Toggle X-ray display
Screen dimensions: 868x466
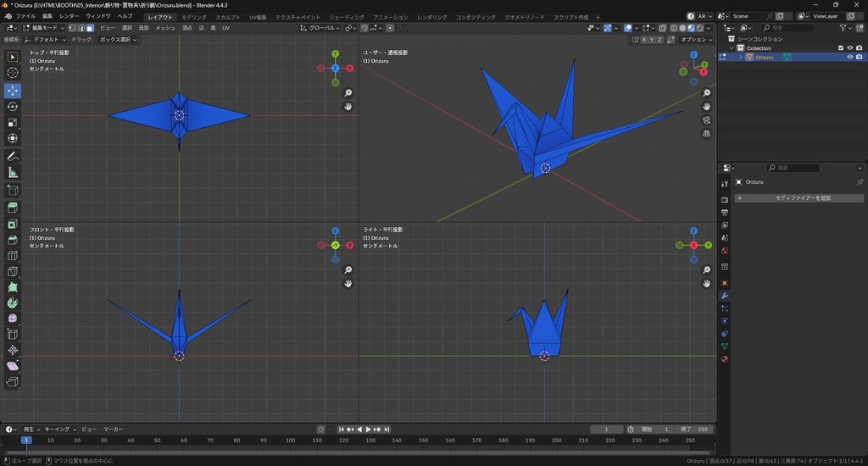[x=663, y=28]
